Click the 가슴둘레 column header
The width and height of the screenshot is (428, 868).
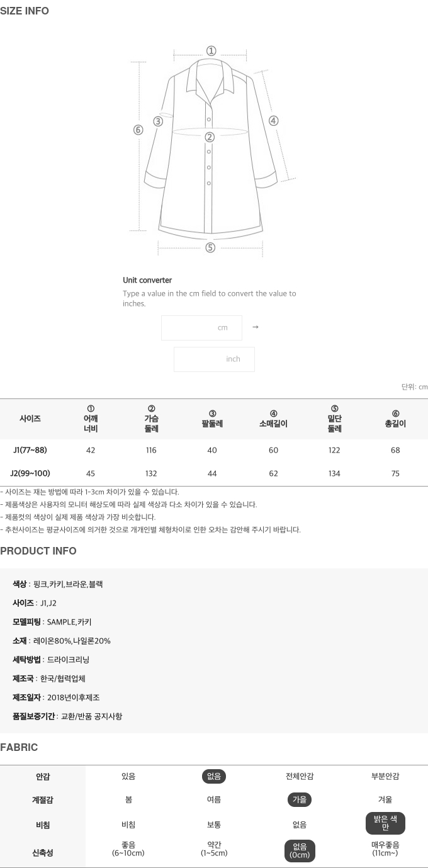coord(151,419)
